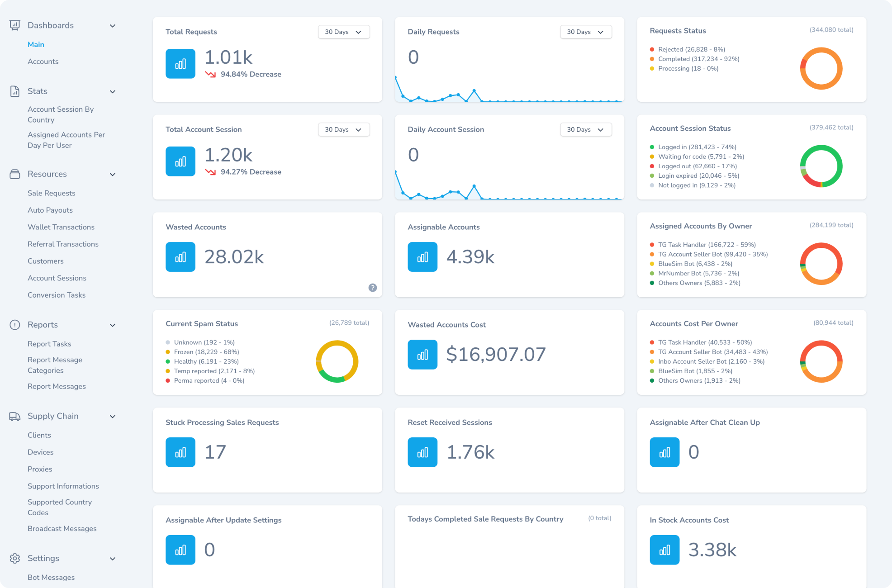
Task: Collapse the Reports section chevron
Action: (x=113, y=325)
